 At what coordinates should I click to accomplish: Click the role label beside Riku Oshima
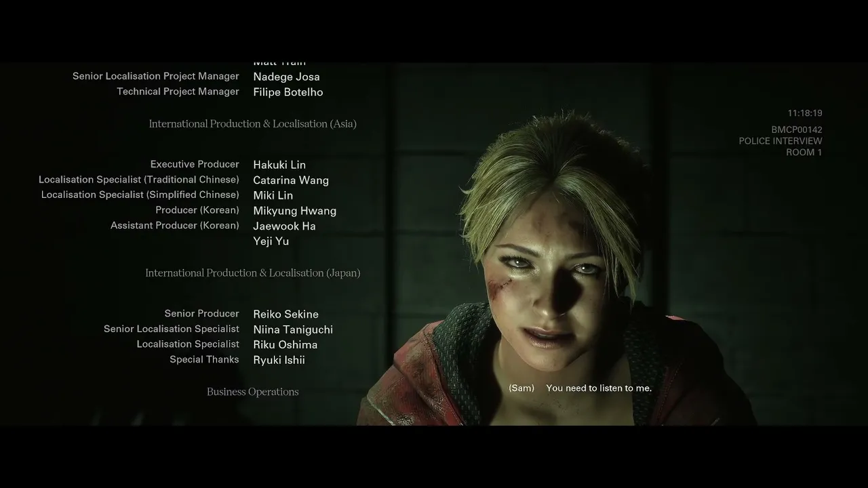(188, 344)
